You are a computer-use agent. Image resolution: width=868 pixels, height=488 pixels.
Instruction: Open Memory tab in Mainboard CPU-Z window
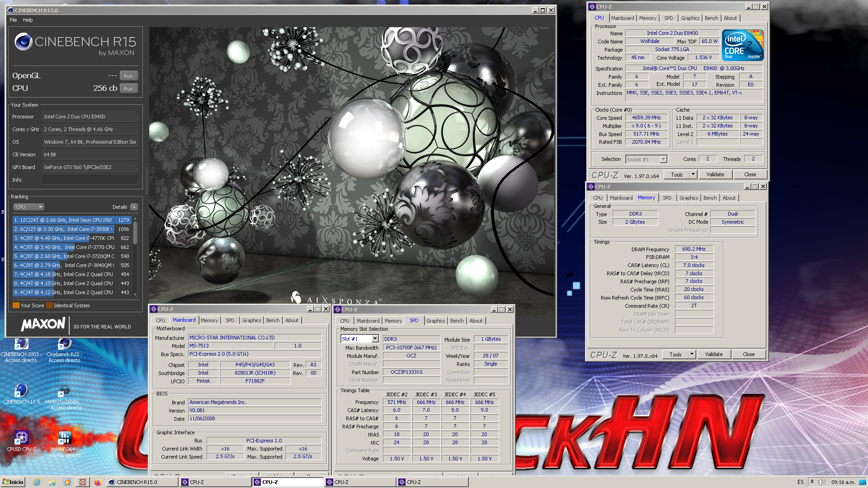[x=209, y=320]
